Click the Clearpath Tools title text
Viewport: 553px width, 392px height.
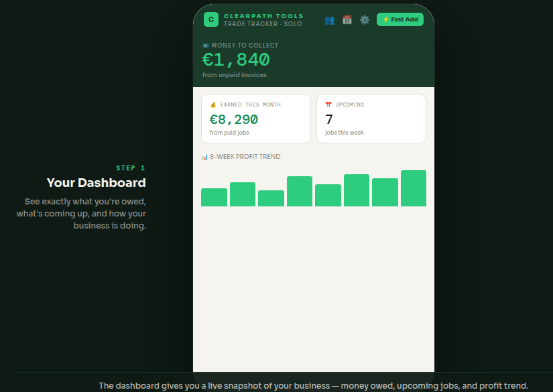263,16
